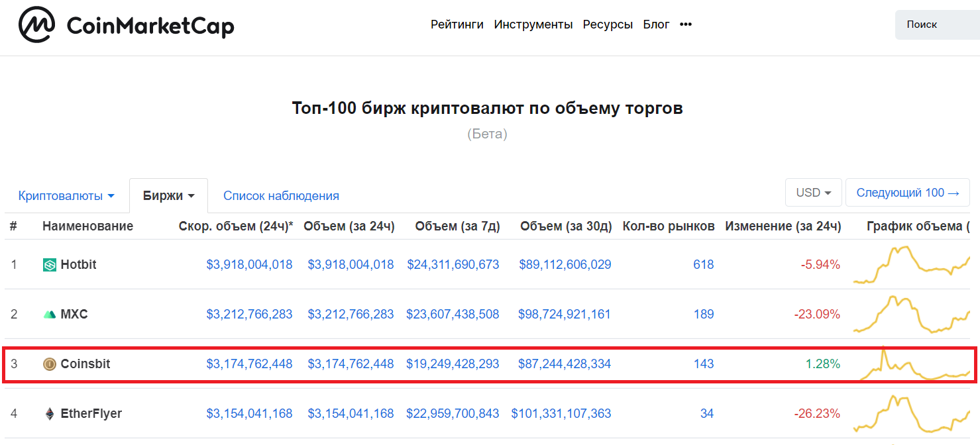980x445 pixels.
Task: Sort by Объем (за 30д) column
Action: [566, 226]
